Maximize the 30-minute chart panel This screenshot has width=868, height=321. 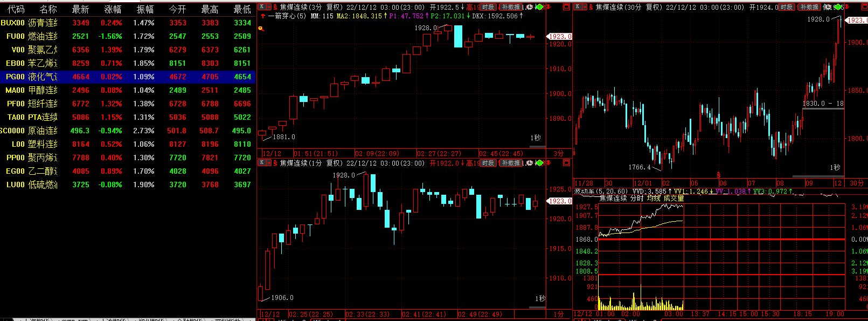(x=864, y=7)
